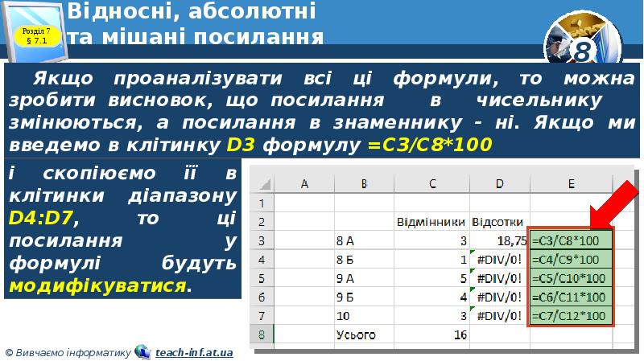Image resolution: width=644 pixels, height=361 pixels.
Task: Select column A header
Action: [x=304, y=183]
